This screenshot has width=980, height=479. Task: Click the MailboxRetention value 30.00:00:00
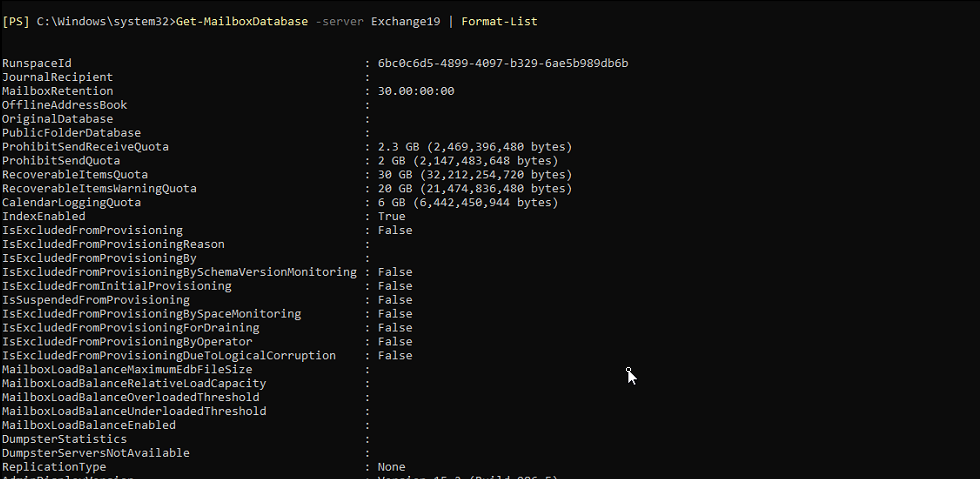pyautogui.click(x=416, y=91)
